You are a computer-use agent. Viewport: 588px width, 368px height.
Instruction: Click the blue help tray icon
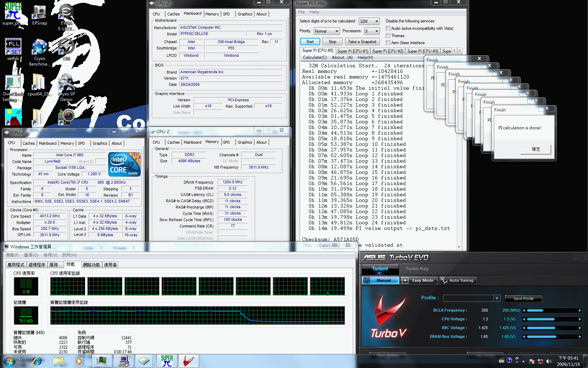pos(509,360)
